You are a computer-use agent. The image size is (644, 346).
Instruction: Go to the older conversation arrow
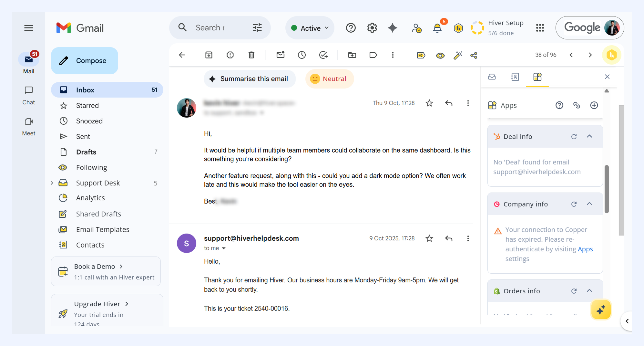click(590, 55)
